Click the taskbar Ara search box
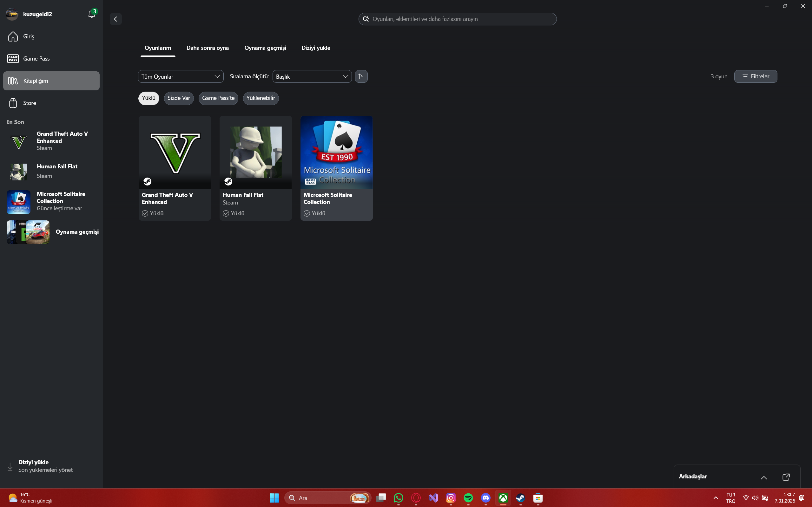Screen dimensions: 812x507 point(328,498)
